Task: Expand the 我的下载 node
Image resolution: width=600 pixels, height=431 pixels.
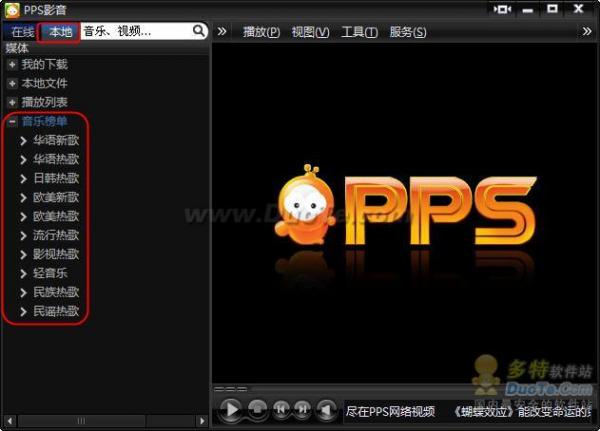Action: click(x=12, y=65)
